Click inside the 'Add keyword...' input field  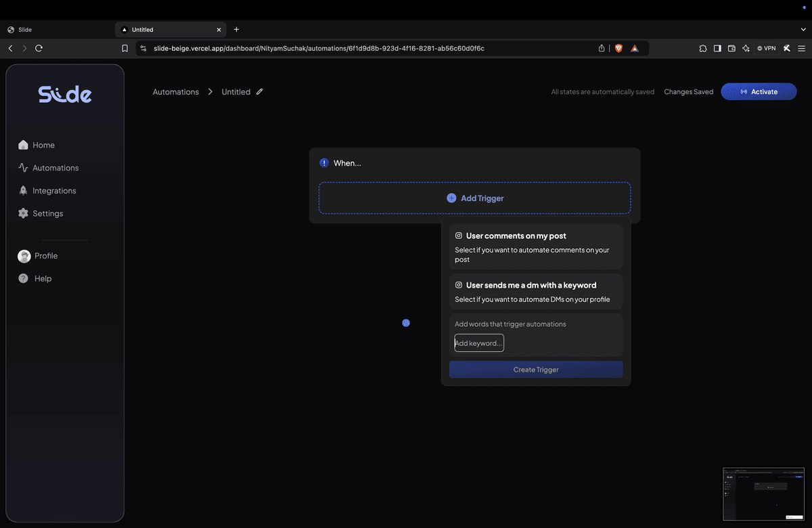pyautogui.click(x=478, y=343)
